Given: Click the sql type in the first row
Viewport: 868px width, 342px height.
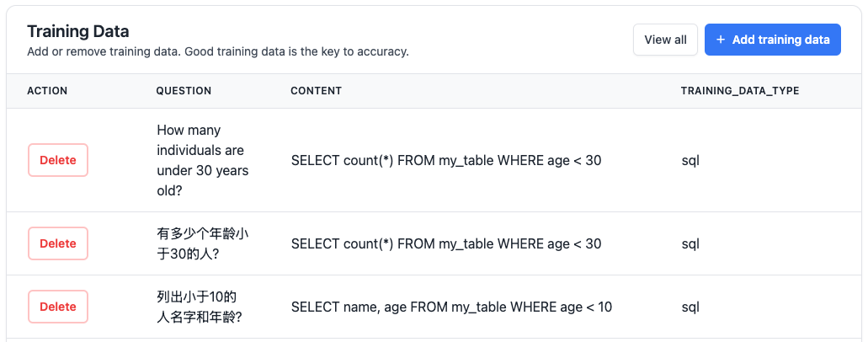Looking at the screenshot, I should click(690, 161).
